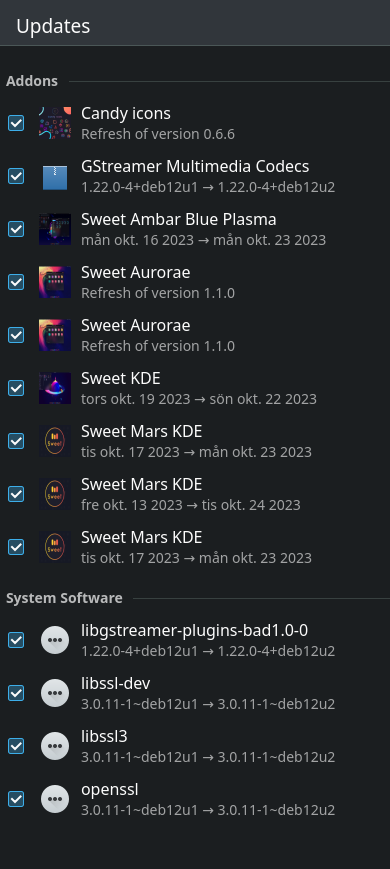Click the Sweet KDE preview thumbnail

pos(55,388)
